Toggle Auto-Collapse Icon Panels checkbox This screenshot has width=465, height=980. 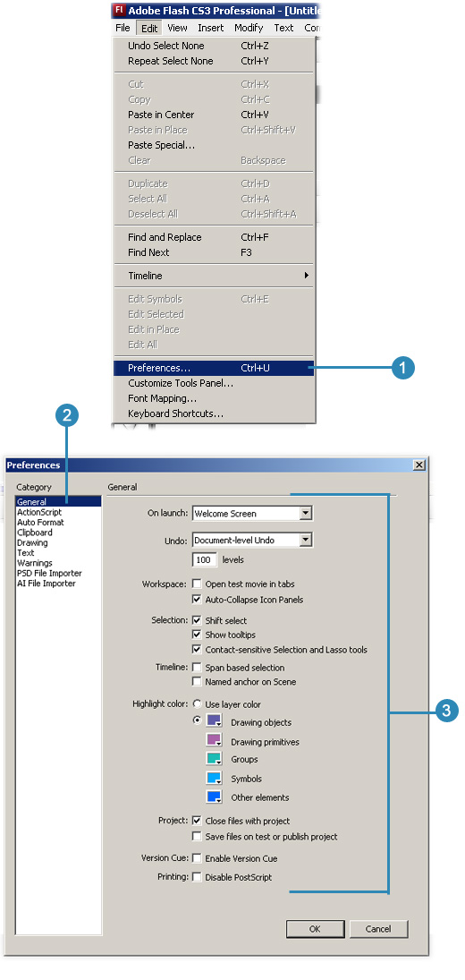coord(198,600)
